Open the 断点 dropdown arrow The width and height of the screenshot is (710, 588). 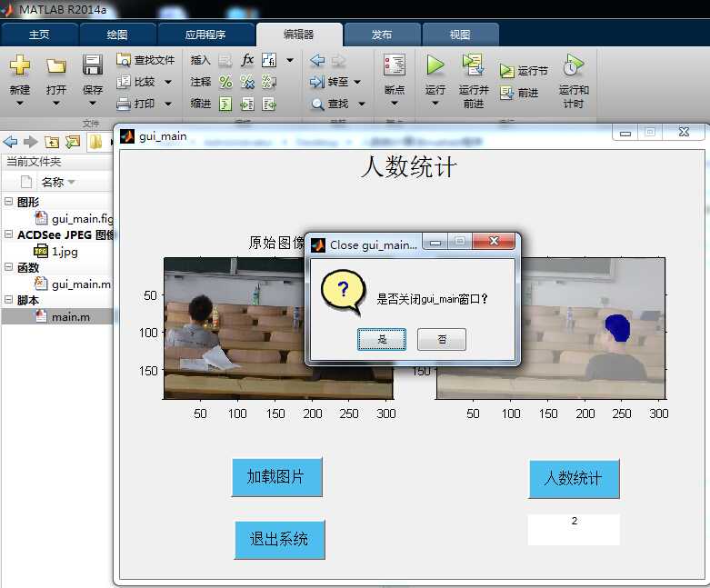click(395, 104)
